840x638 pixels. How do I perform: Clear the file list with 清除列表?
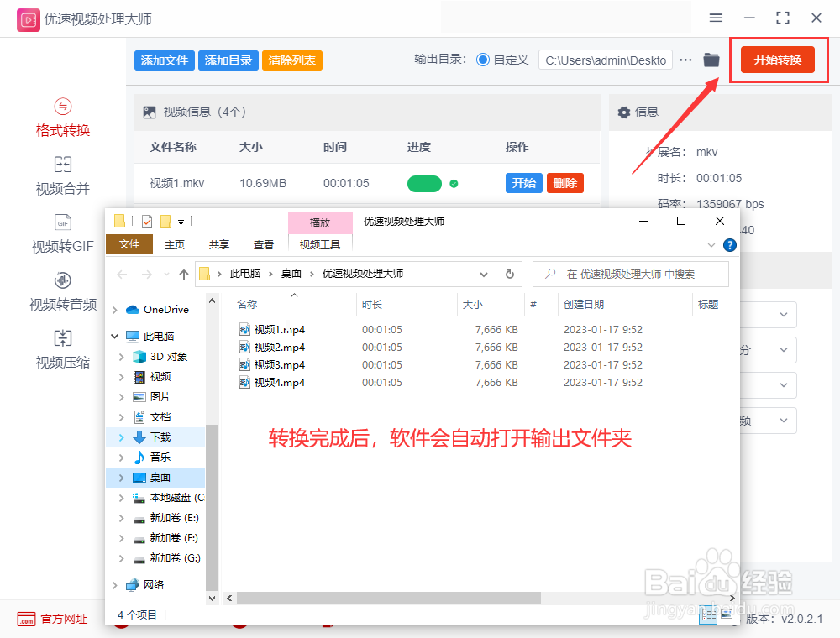click(291, 60)
